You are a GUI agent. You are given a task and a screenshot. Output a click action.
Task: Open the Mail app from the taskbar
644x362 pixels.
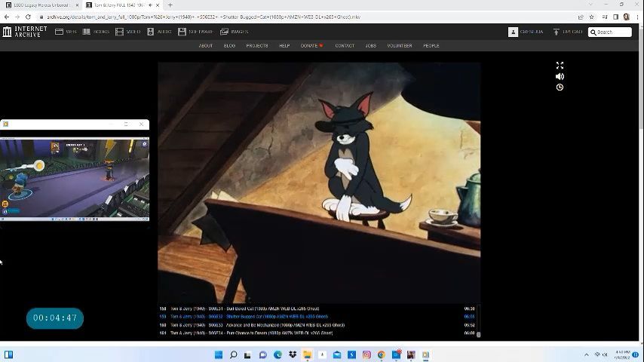coord(337,354)
